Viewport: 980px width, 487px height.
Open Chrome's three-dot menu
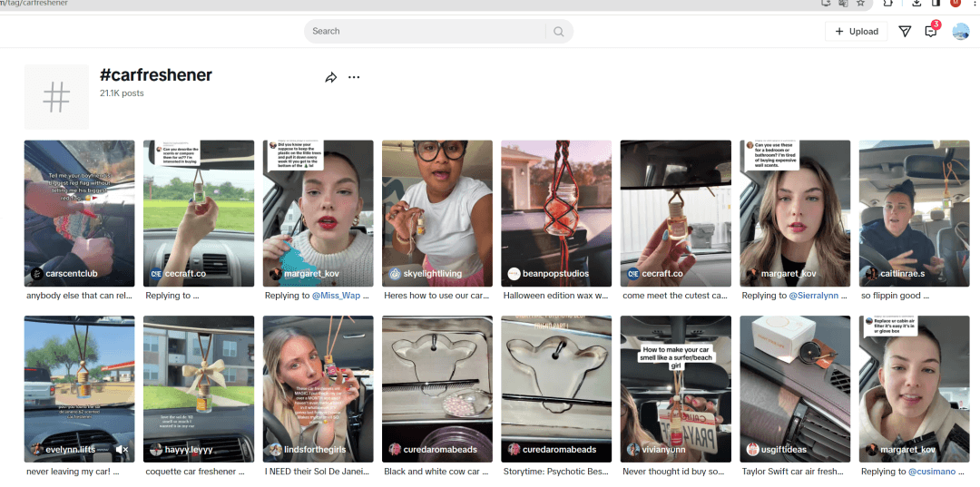click(x=973, y=4)
